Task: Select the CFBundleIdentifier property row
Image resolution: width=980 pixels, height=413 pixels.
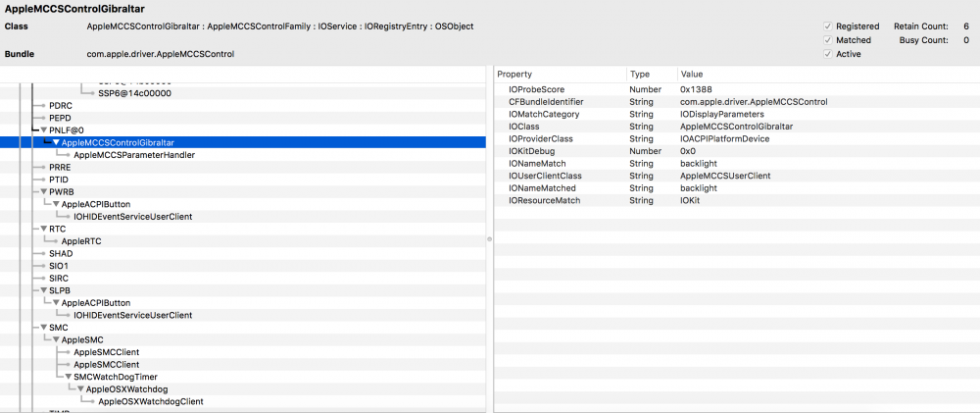Action: click(737, 102)
